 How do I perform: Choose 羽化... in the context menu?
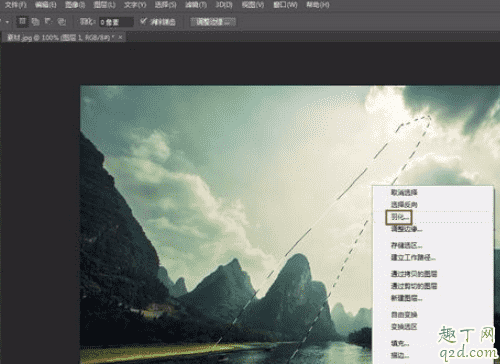click(399, 217)
